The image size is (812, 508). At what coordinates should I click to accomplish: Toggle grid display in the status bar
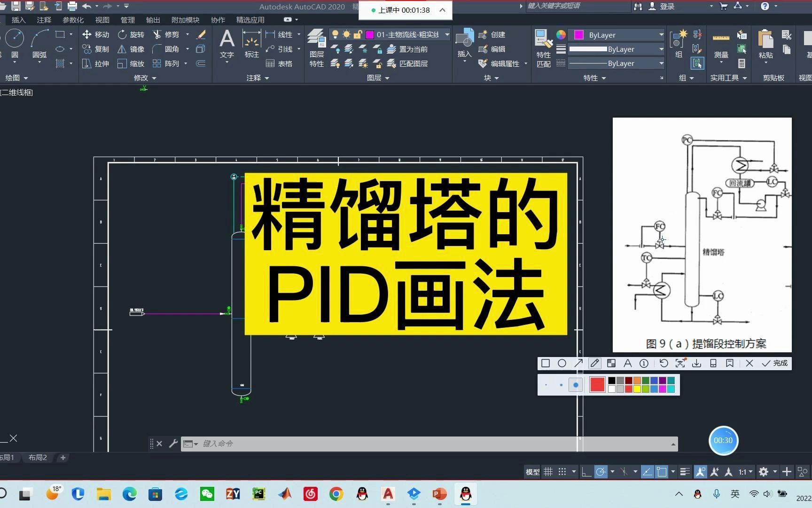(x=548, y=472)
